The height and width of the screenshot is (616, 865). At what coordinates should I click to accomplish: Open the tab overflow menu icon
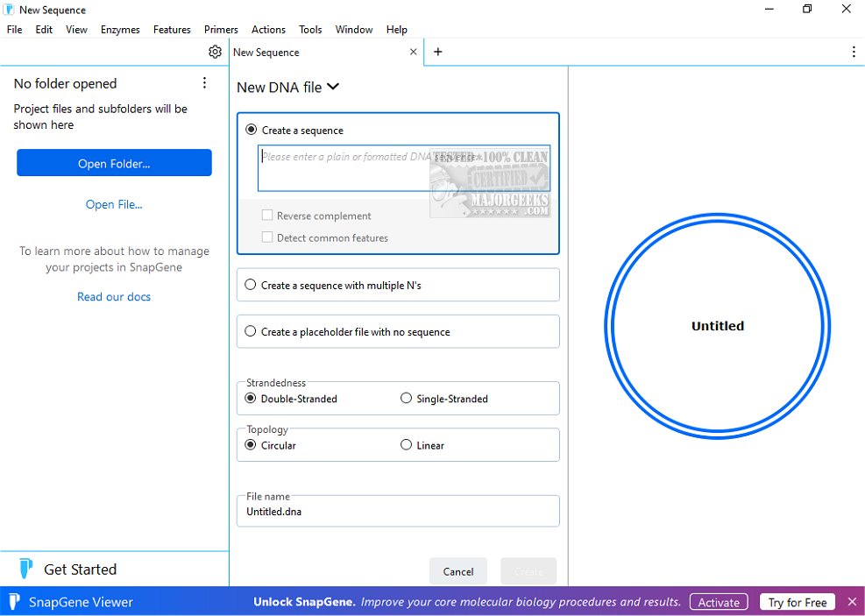[x=854, y=52]
